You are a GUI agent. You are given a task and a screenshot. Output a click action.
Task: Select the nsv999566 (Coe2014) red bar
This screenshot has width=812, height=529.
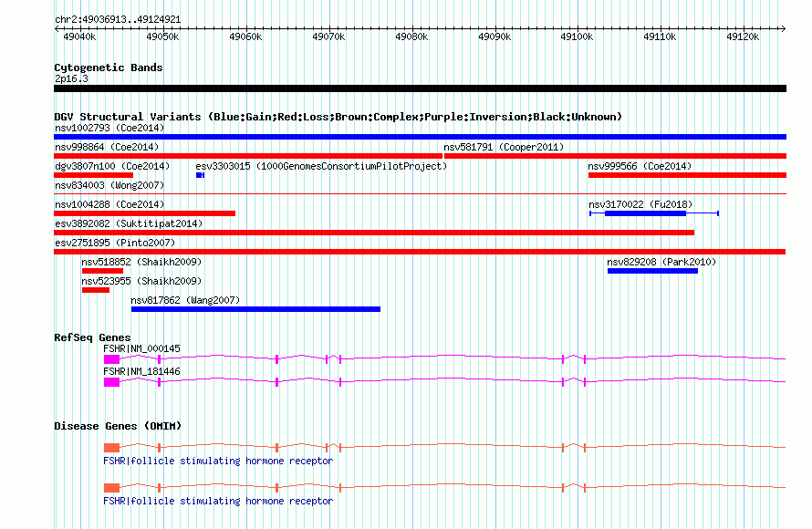pyautogui.click(x=687, y=175)
